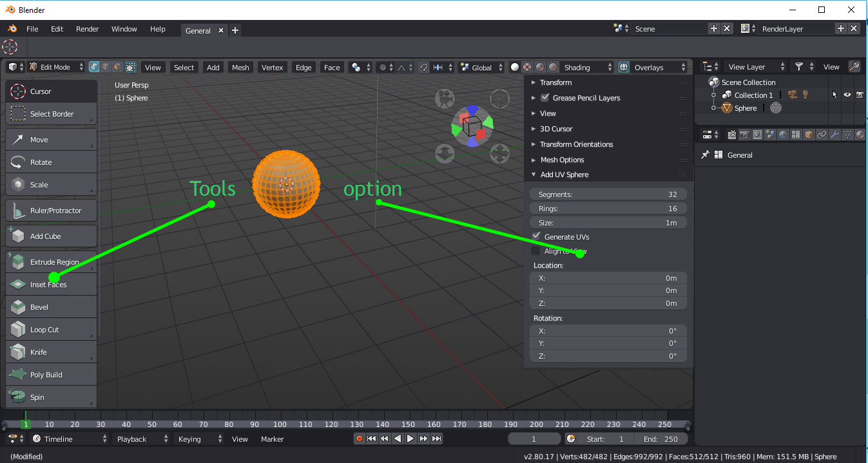The height and width of the screenshot is (463, 868).
Task: Open the viewport Mesh menu
Action: tap(240, 67)
